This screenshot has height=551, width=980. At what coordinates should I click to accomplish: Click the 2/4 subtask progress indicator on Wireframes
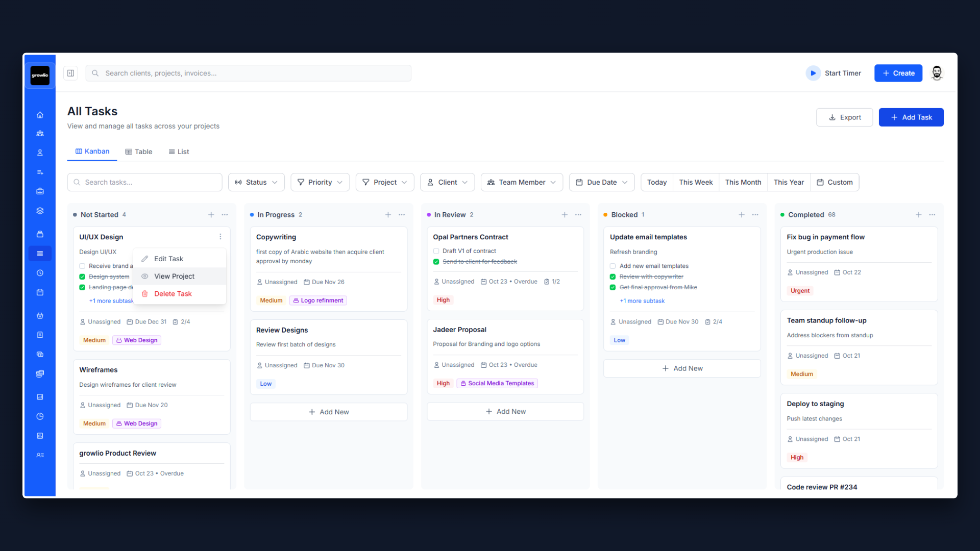[182, 321]
